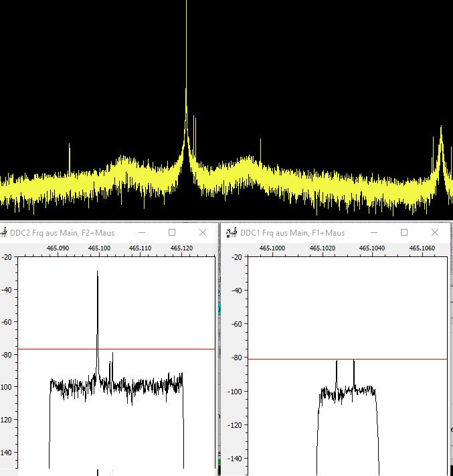
Task: Click the -100 dB label in DDC1 axis
Action: tap(235, 392)
